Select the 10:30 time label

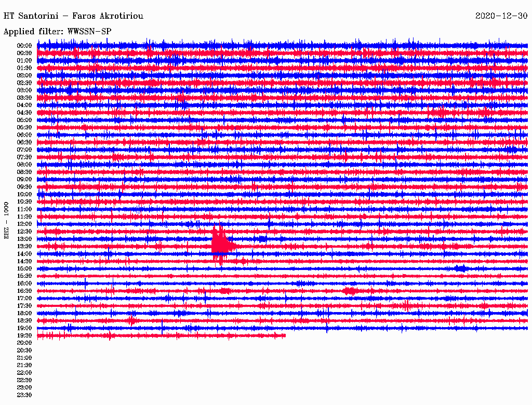(24, 202)
